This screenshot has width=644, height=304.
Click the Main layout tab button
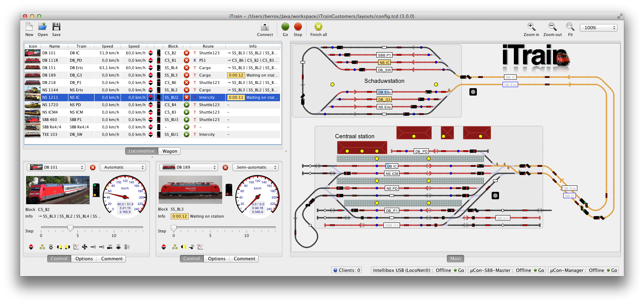455,259
